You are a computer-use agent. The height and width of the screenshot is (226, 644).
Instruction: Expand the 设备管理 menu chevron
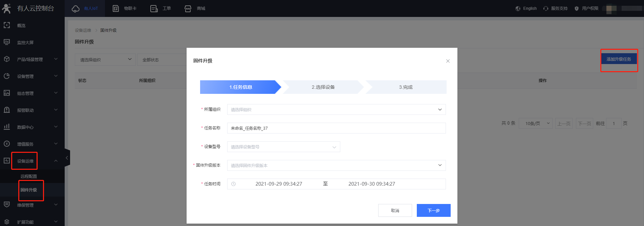click(56, 76)
